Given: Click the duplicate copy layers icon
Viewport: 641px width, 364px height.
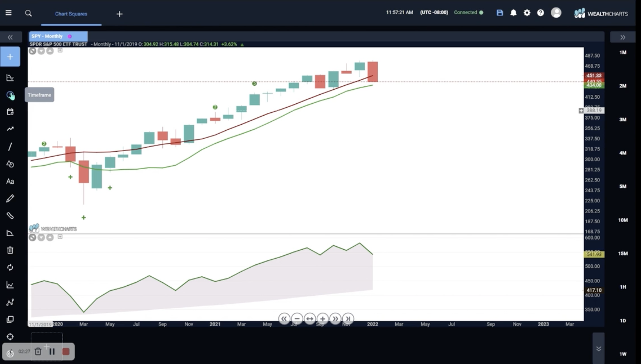Looking at the screenshot, I should (x=10, y=319).
